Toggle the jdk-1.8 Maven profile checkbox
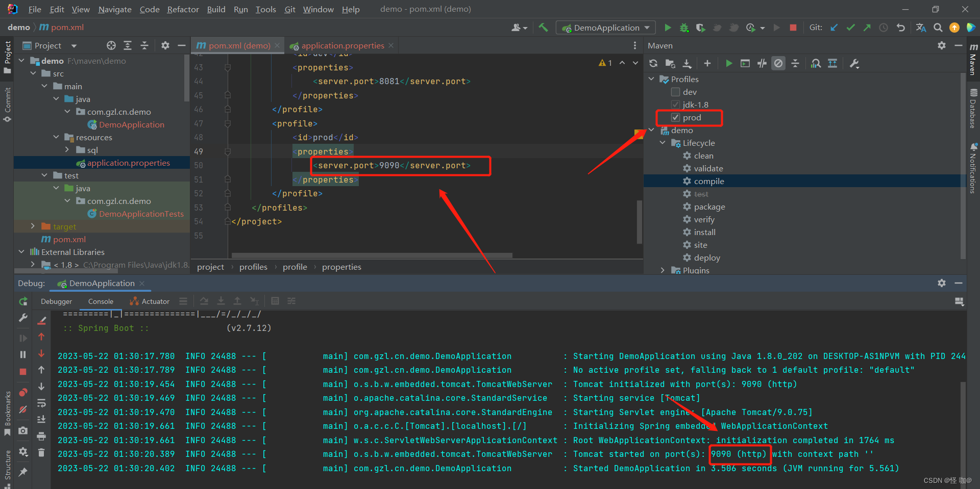This screenshot has height=489, width=980. point(675,105)
